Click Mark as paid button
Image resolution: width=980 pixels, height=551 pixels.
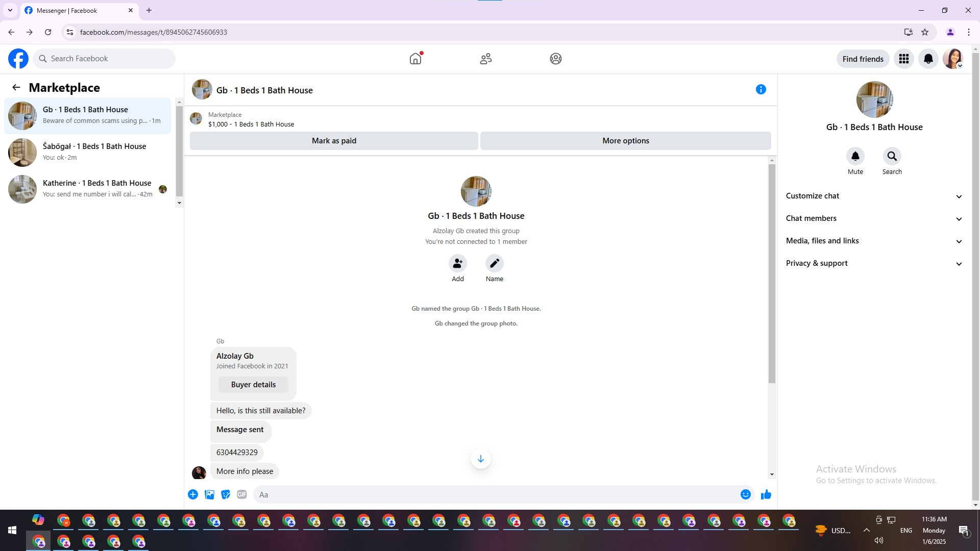(334, 141)
